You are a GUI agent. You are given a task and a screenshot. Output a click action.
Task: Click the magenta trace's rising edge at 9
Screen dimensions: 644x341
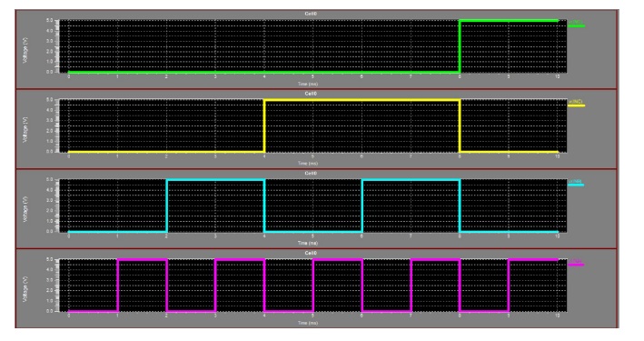pos(509,285)
